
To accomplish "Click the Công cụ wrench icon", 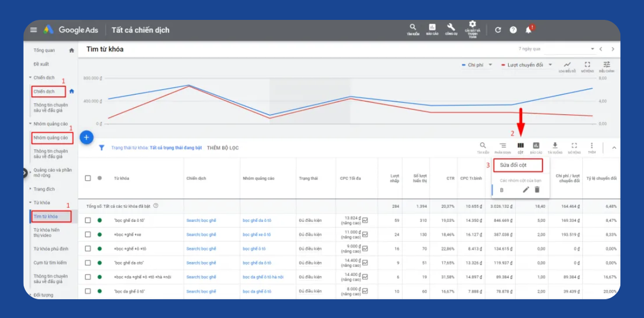I will [x=451, y=28].
